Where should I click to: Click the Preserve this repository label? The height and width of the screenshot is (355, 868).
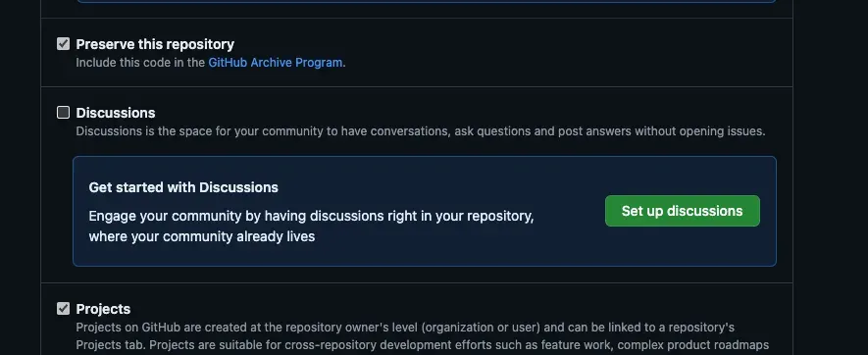155,44
